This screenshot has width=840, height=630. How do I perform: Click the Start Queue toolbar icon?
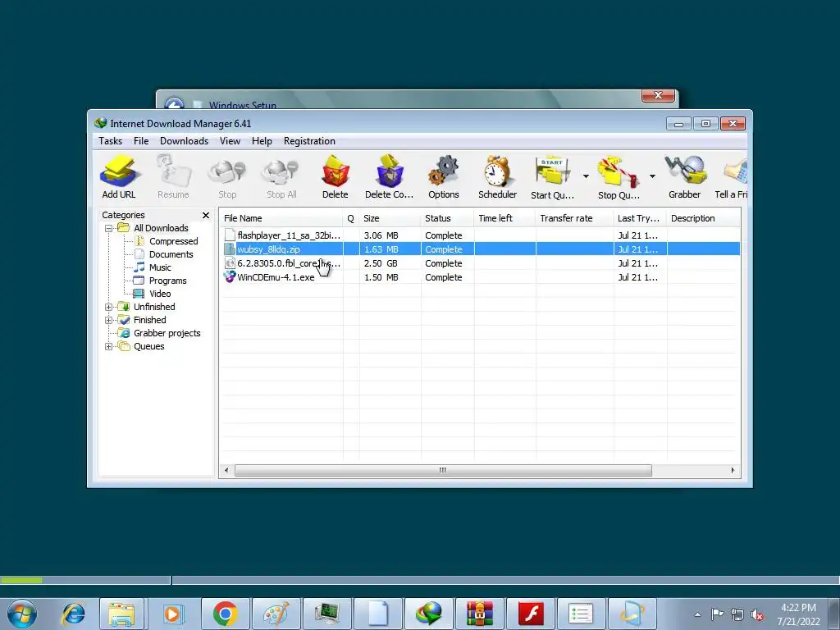552,177
